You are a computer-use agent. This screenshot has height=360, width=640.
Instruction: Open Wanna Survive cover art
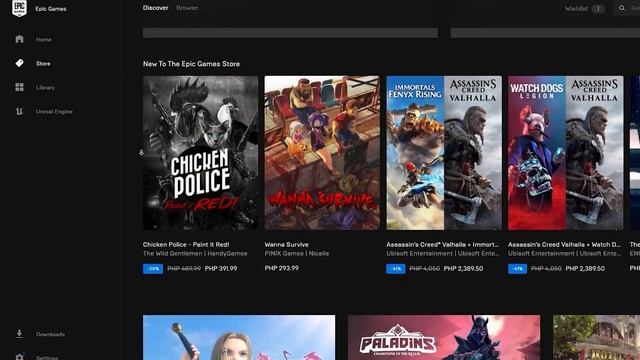point(322,153)
